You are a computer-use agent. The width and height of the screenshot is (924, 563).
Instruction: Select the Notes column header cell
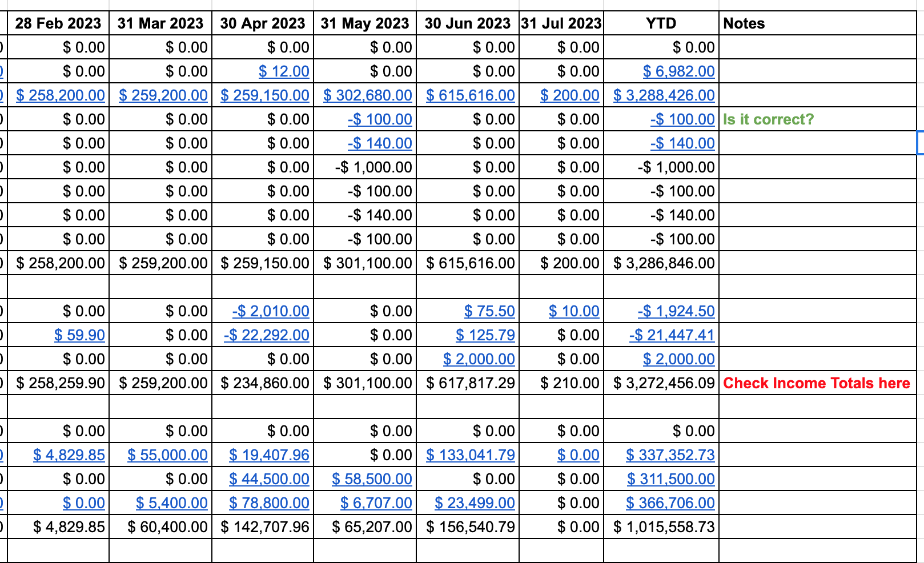[818, 23]
